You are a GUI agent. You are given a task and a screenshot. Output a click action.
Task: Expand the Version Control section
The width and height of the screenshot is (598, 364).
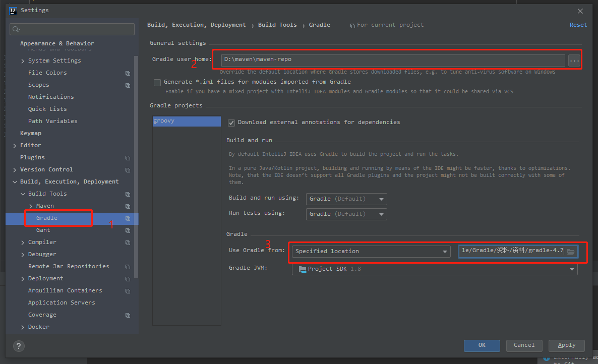coord(15,170)
